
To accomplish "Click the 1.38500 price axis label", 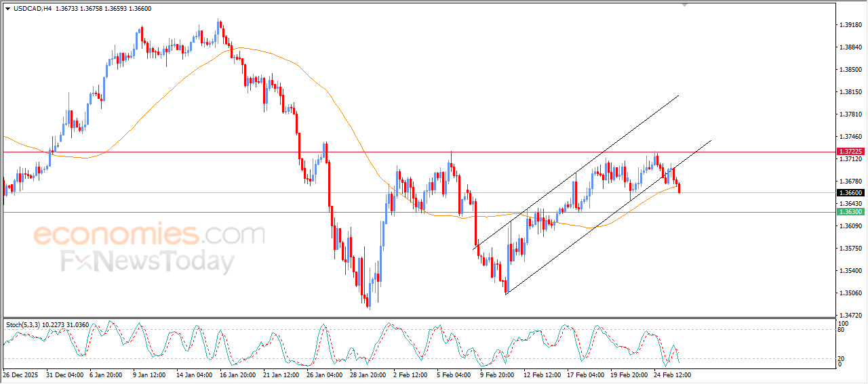I will point(850,70).
